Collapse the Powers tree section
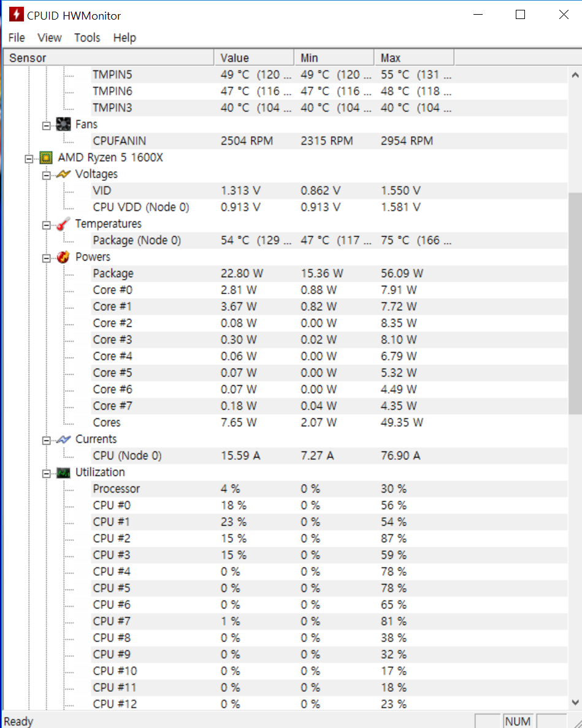Viewport: 582px width, 728px height. (46, 258)
